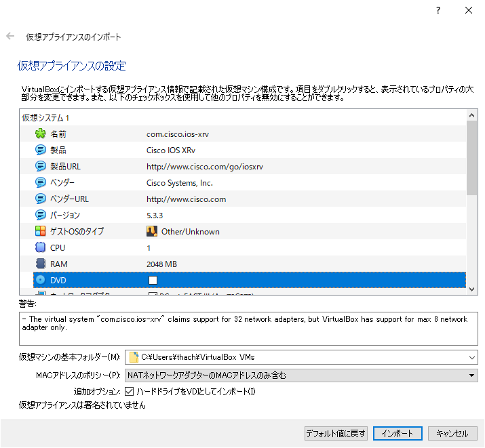The height and width of the screenshot is (448, 485).
Task: Click the RAM memory icon
Action: (40, 264)
